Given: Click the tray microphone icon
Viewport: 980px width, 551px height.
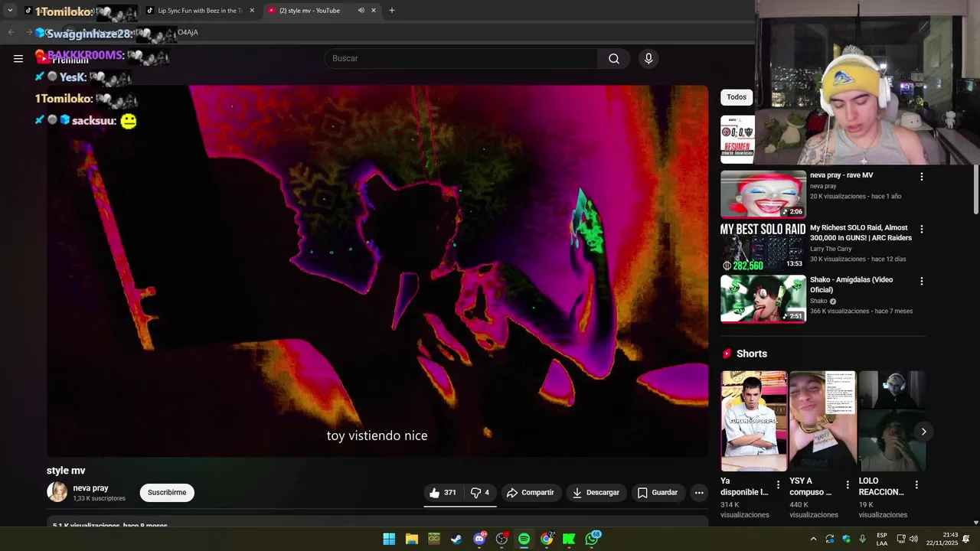Looking at the screenshot, I should click(x=863, y=539).
